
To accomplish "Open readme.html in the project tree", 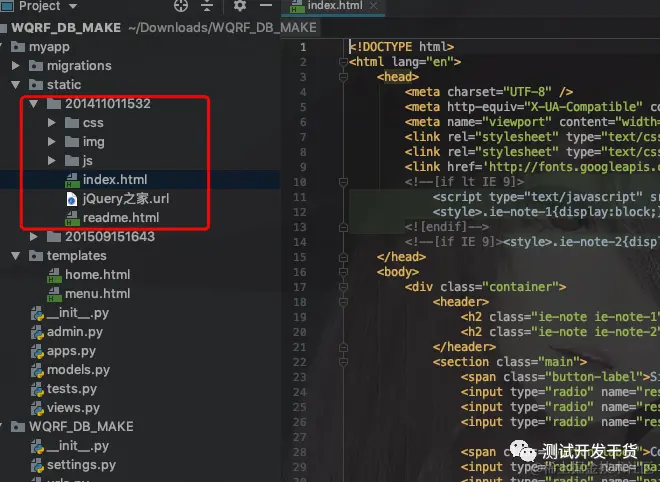I will click(x=121, y=218).
